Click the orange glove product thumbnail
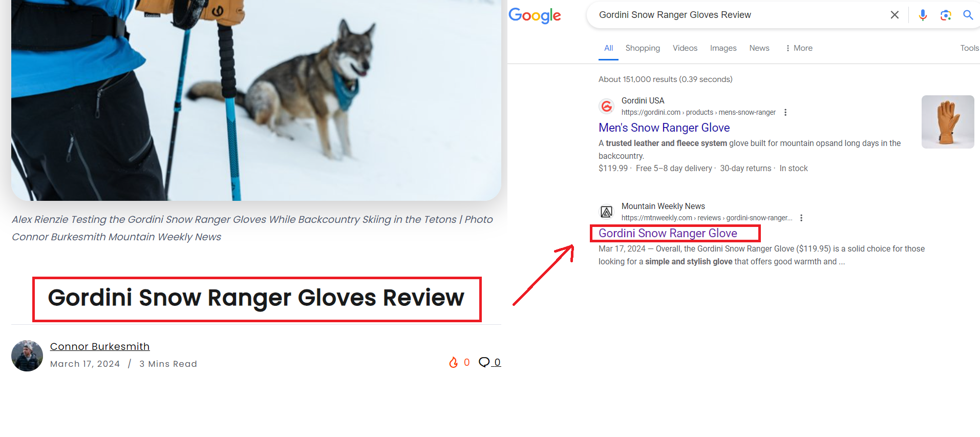 tap(948, 122)
